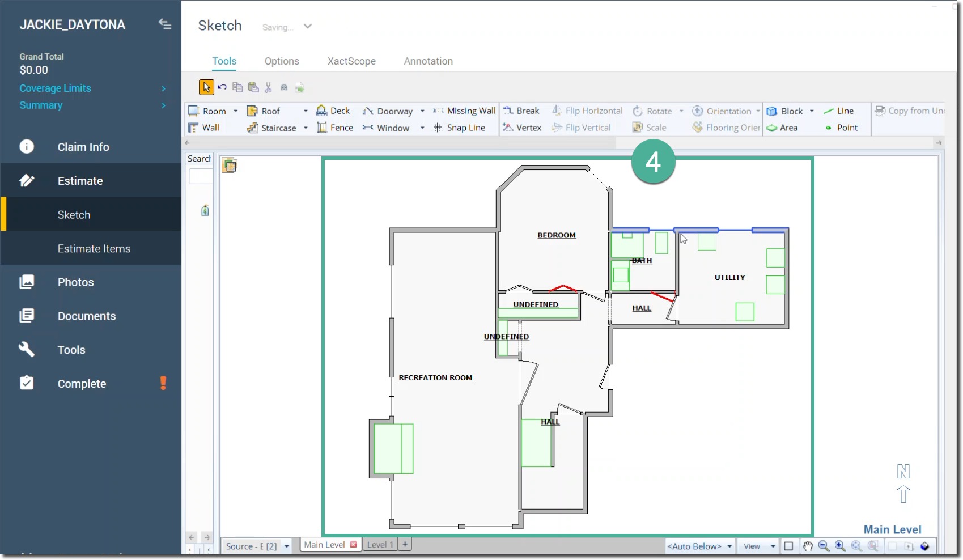Close the Main Level tab
Screen dimensions: 963x560
(354, 545)
